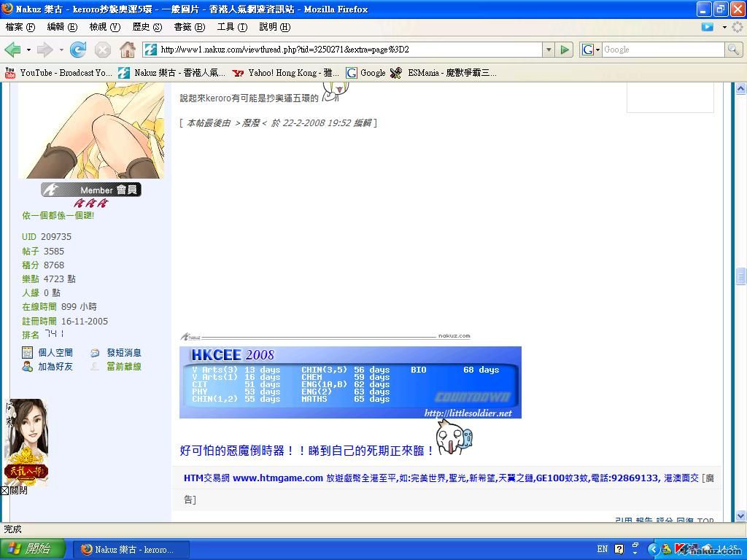Open the URL bar history dropdown
747x560 pixels.
(x=549, y=50)
